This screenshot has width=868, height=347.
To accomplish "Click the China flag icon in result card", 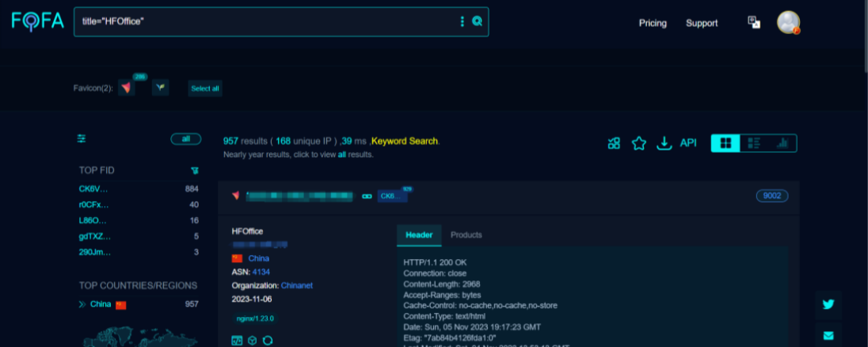I will coord(237,258).
